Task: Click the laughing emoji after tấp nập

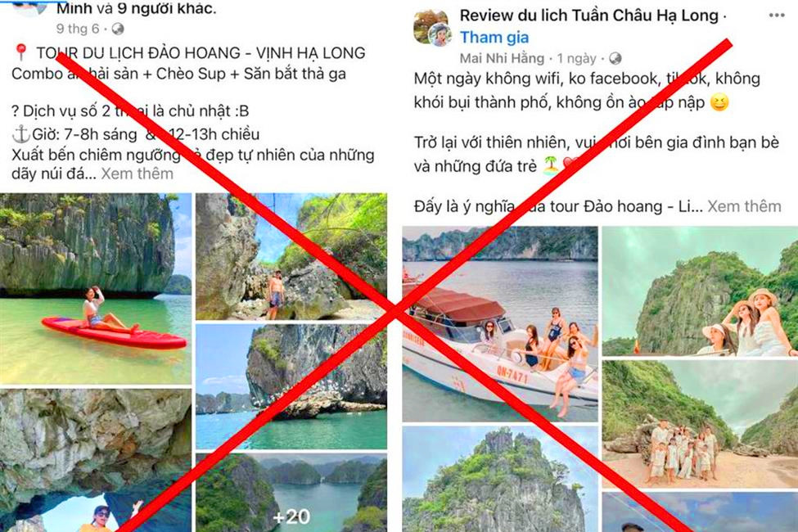Action: pyautogui.click(x=719, y=102)
